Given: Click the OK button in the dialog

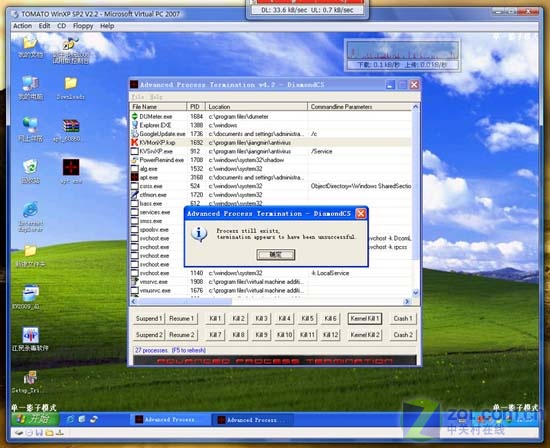Looking at the screenshot, I should coord(276,255).
